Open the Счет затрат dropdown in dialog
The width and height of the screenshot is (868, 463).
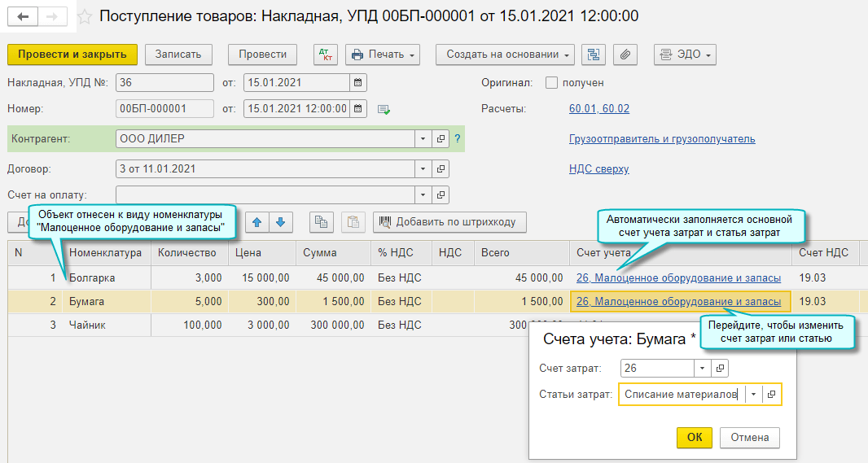tap(702, 369)
